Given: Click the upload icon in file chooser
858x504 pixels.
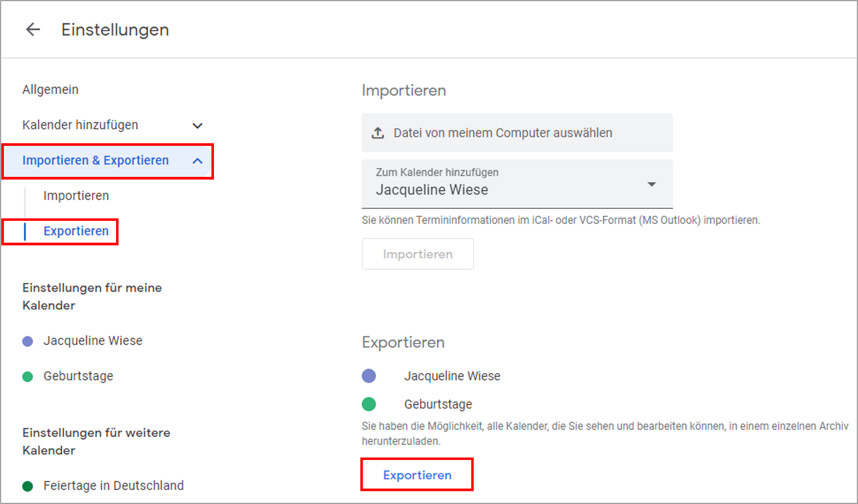Looking at the screenshot, I should [x=378, y=133].
